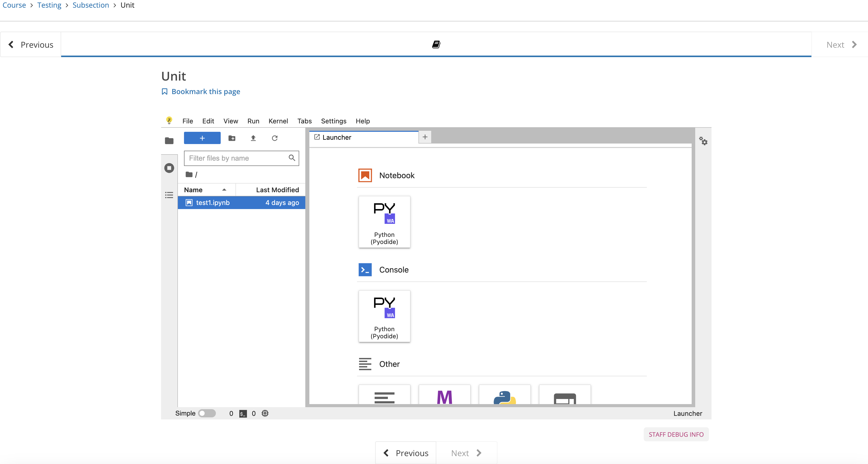Open the Property Inspector gears icon
Viewport: 868px width, 464px height.
pyautogui.click(x=703, y=141)
